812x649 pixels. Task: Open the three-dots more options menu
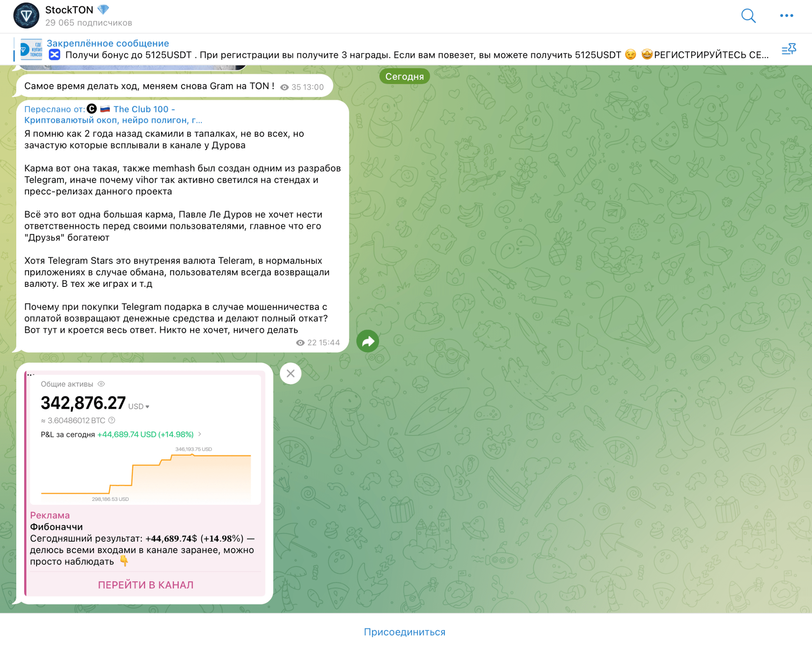pos(786,16)
